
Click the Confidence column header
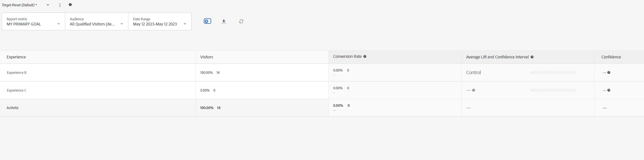[611, 57]
